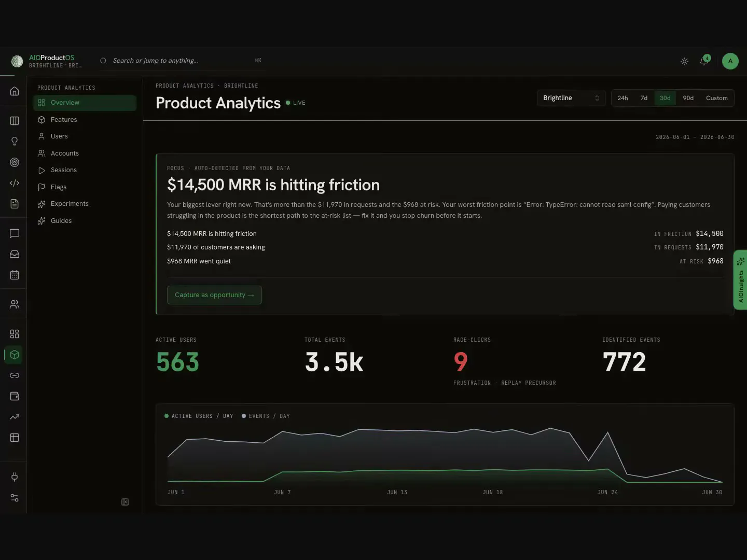Image resolution: width=747 pixels, height=560 pixels.
Task: Open the home icon in the left rail
Action: click(x=15, y=91)
